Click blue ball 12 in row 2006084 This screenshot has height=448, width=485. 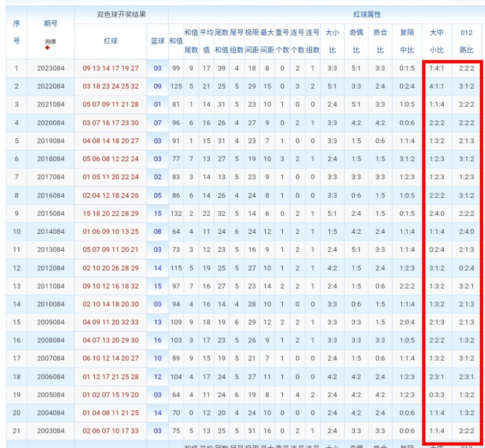(157, 377)
